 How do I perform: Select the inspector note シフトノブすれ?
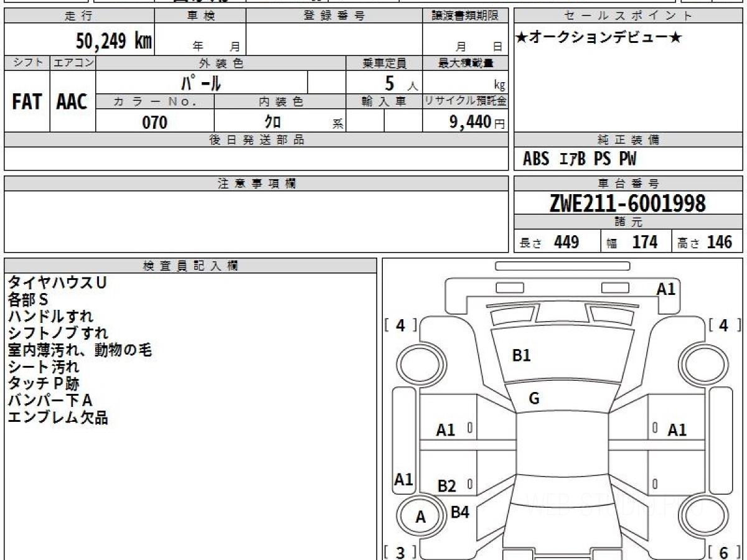pyautogui.click(x=58, y=333)
